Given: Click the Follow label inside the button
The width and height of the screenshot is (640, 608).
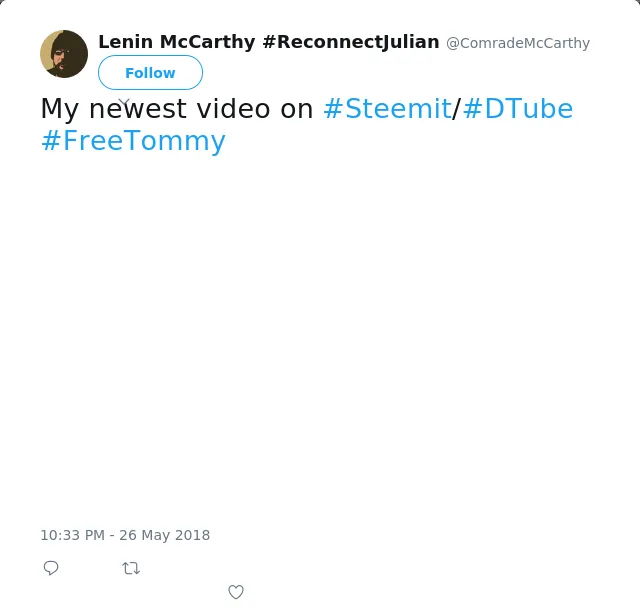Looking at the screenshot, I should coord(150,73).
